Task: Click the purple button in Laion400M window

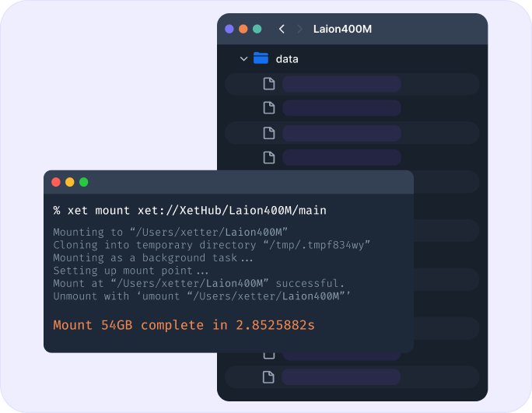Action: coord(229,29)
